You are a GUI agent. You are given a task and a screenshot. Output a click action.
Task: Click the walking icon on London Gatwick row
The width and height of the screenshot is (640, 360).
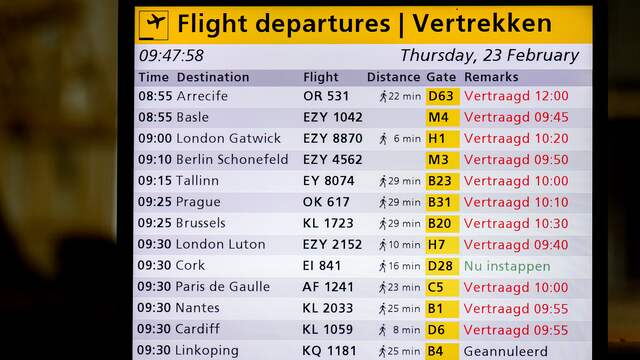pyautogui.click(x=383, y=139)
